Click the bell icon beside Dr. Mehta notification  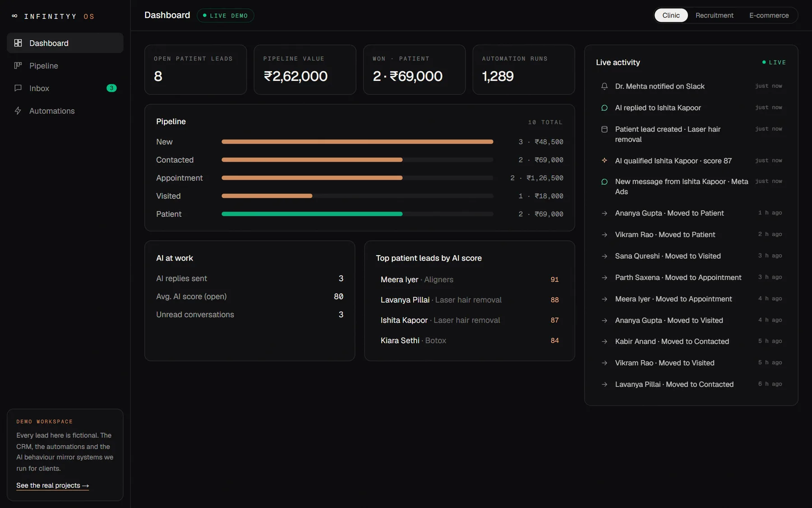point(604,86)
